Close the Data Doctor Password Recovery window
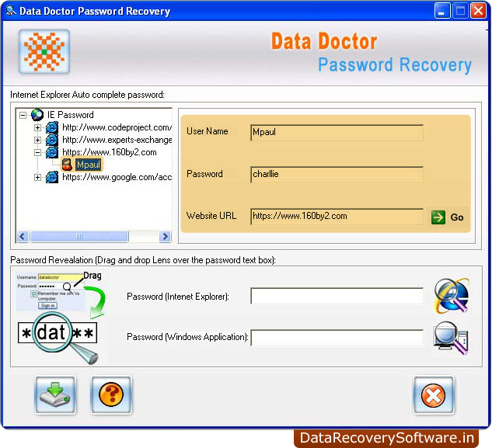The height and width of the screenshot is (448, 492). coord(478,11)
